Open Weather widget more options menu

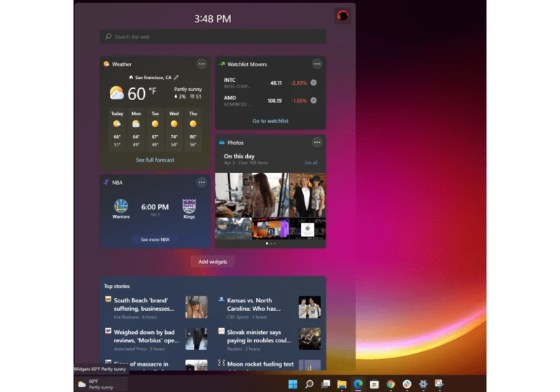click(202, 64)
